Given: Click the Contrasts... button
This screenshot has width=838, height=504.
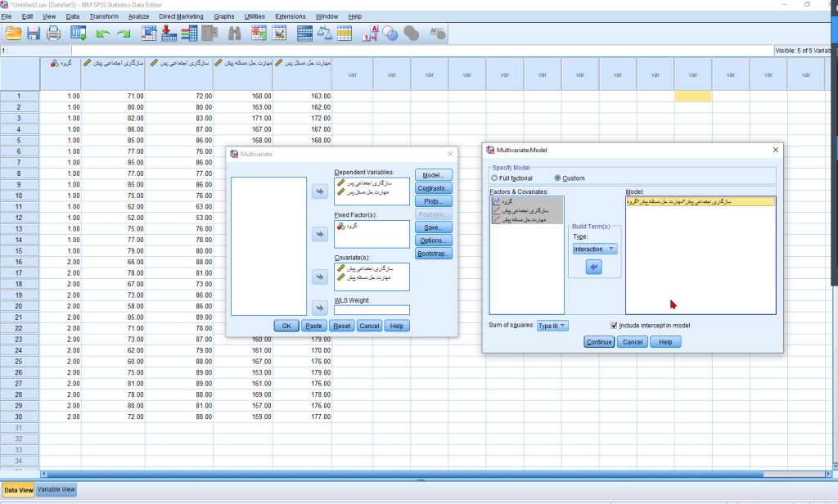Looking at the screenshot, I should [x=434, y=188].
